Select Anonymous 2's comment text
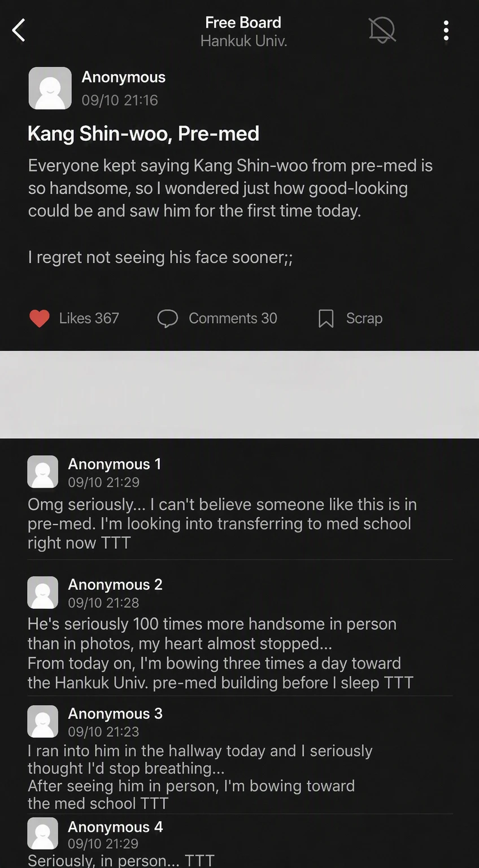 (x=220, y=653)
